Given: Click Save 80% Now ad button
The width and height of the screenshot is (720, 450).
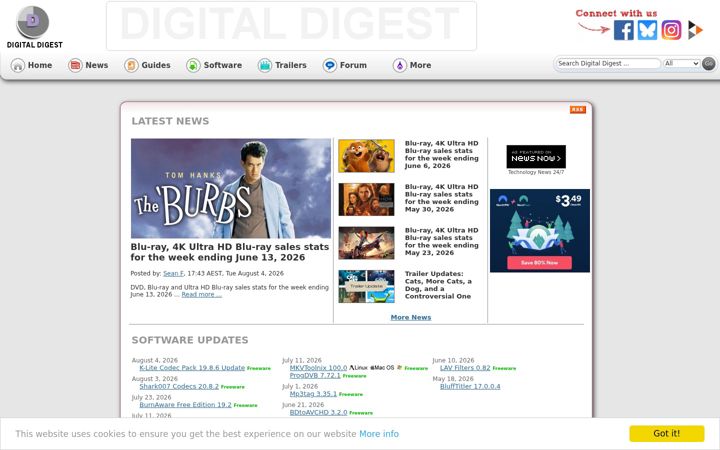Looking at the screenshot, I should [540, 263].
